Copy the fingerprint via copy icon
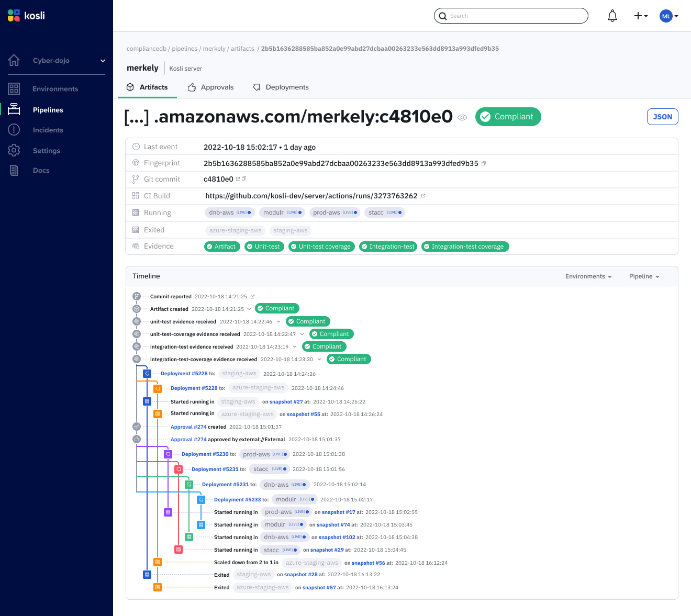691x616 pixels. click(x=484, y=164)
